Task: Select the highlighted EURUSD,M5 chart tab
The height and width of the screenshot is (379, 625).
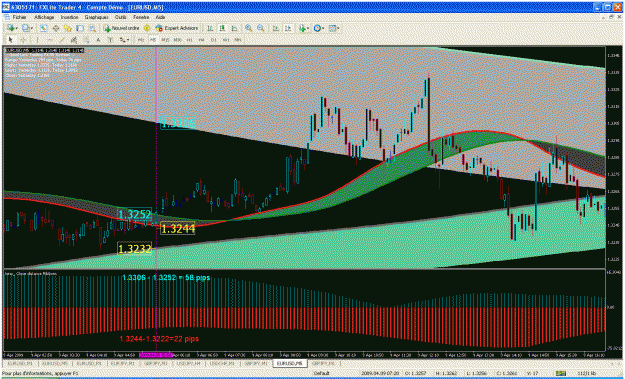Action: tap(290, 363)
